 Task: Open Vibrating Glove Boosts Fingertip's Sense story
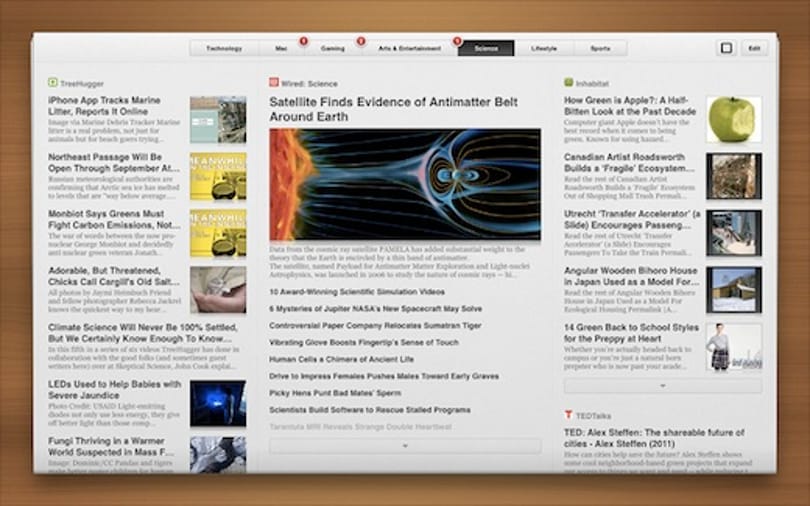364,342
